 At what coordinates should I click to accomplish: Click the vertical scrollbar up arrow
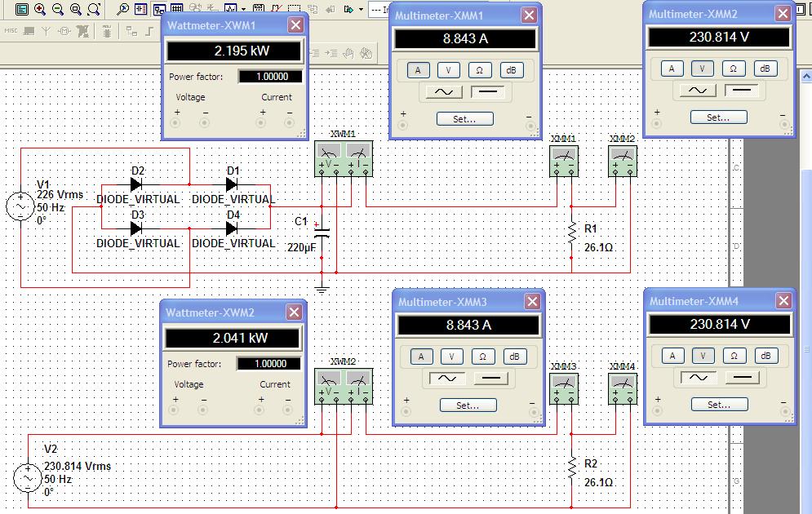806,76
